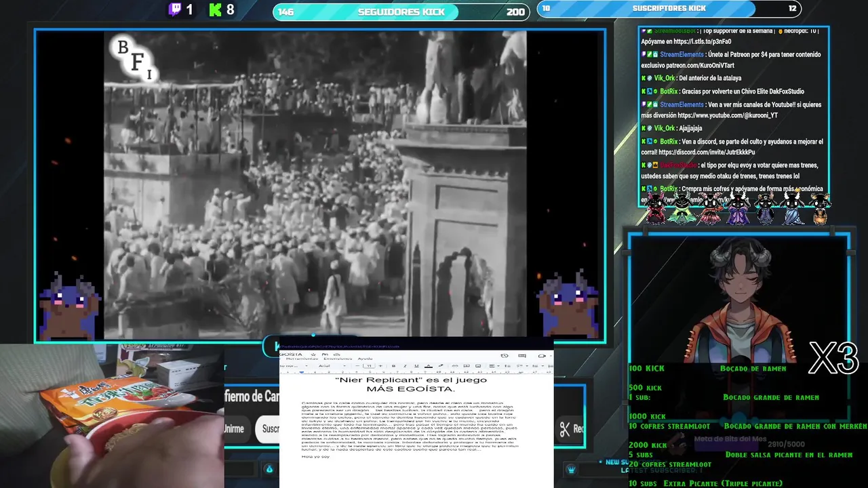Click 'Extra Picante (Triple picante)' reward text
Image resolution: width=868 pixels, height=488 pixels.
[x=722, y=483]
